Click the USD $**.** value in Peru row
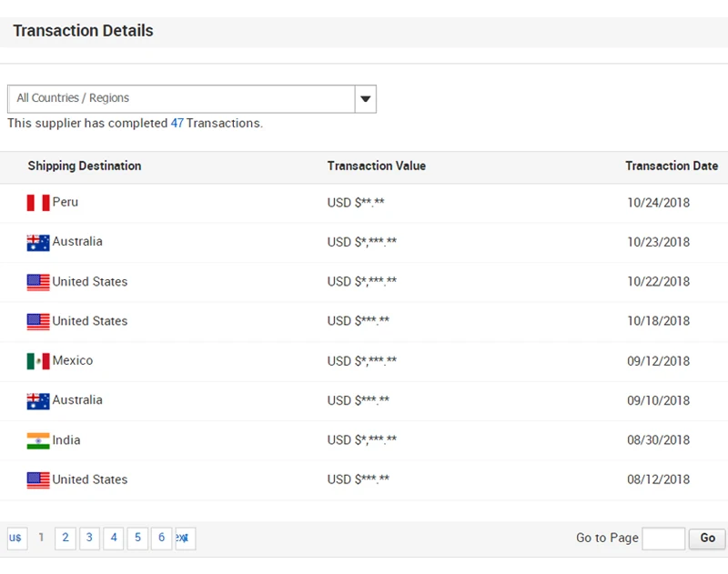Image resolution: width=728 pixels, height=574 pixels. [x=356, y=203]
